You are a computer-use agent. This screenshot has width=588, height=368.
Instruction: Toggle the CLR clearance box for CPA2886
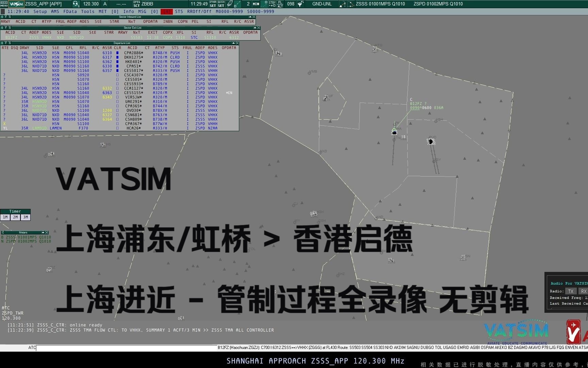pos(117,53)
